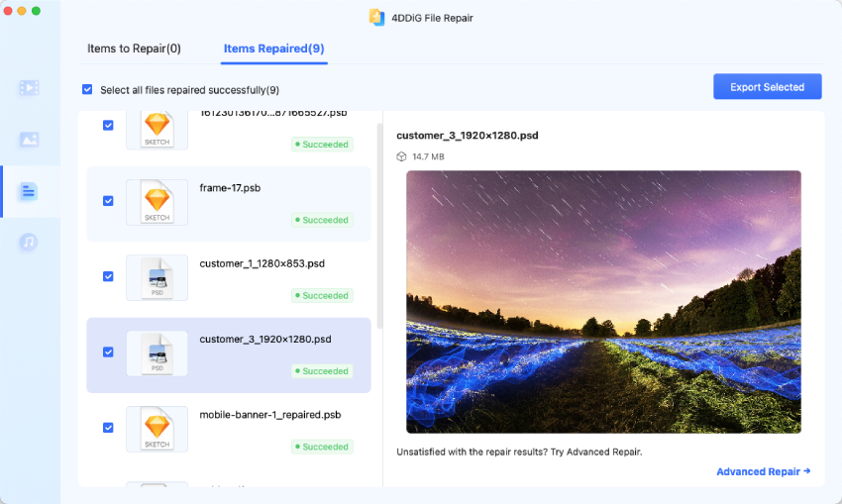Select the customer_1_1280×853.psd file name
Viewport: 842px width, 504px height.
(x=263, y=263)
